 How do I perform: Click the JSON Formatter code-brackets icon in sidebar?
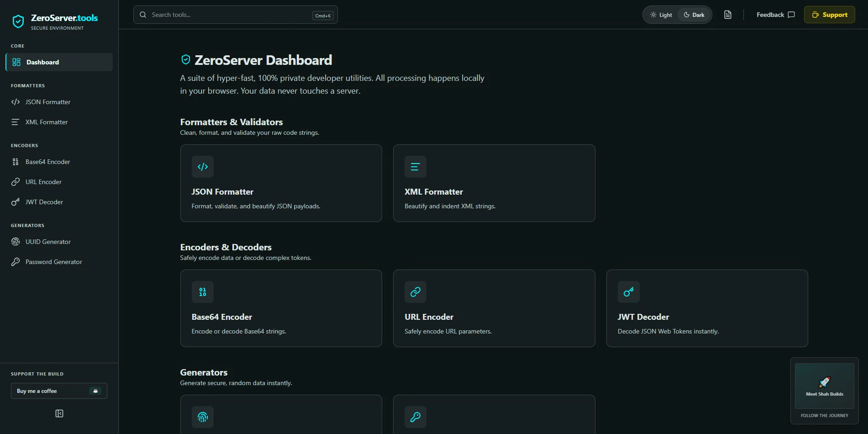(16, 102)
